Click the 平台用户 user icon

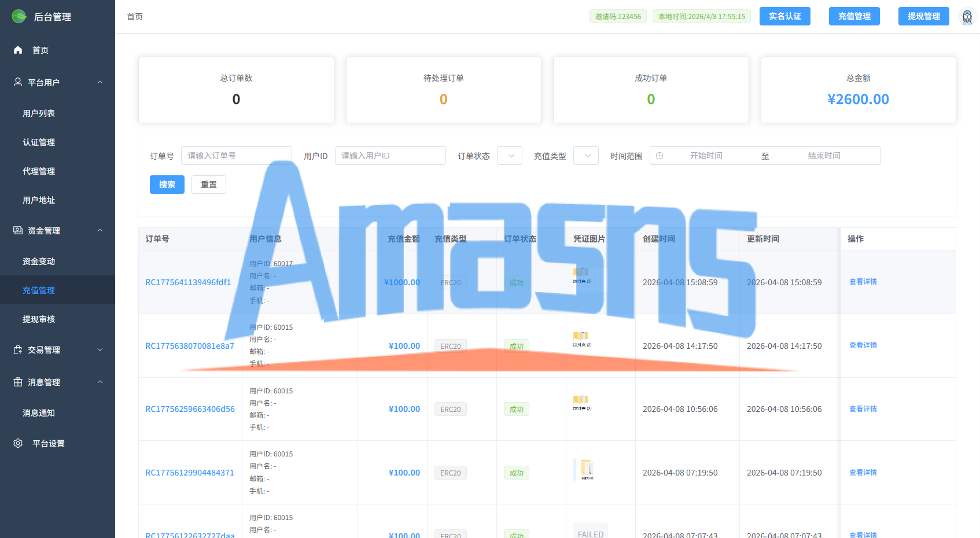point(18,82)
